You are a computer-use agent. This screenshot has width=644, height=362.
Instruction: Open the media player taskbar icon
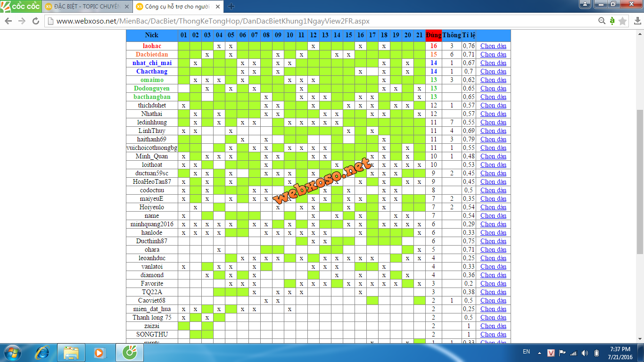click(99, 353)
